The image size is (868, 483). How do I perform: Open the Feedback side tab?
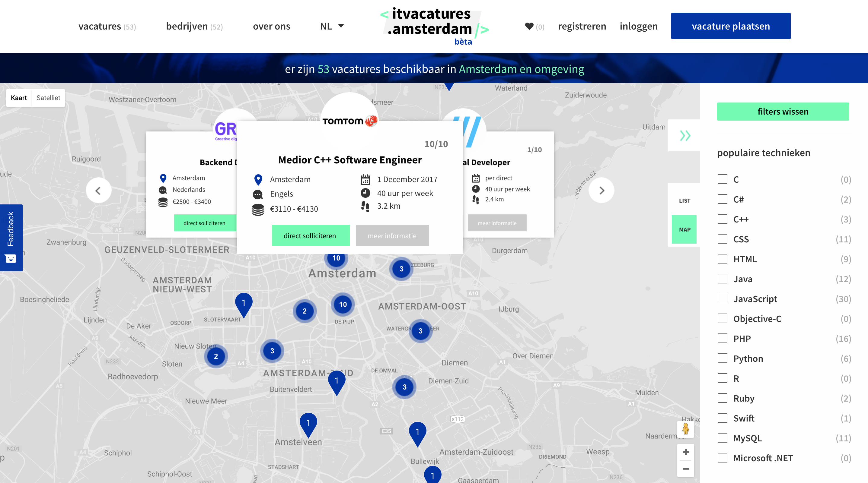11,238
